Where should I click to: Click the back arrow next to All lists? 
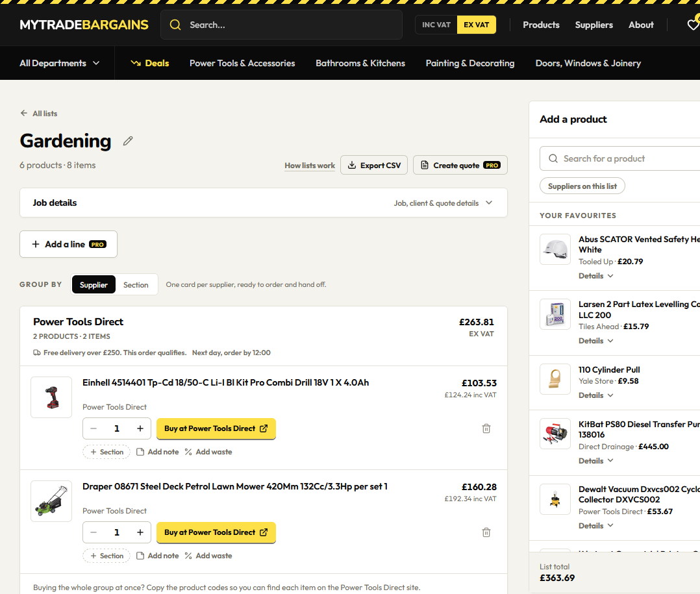coord(23,114)
